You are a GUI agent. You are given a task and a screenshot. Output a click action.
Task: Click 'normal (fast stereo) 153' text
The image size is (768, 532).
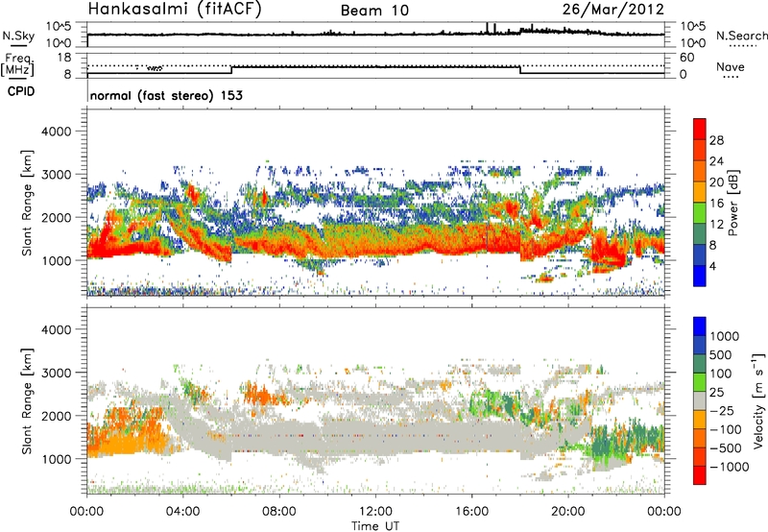166,95
